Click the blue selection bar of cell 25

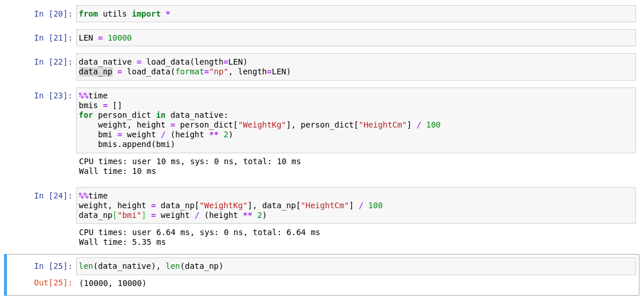[x=6, y=275]
